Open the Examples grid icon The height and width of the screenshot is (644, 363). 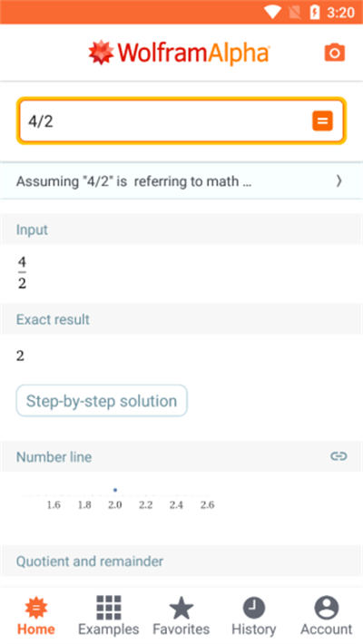click(x=109, y=608)
